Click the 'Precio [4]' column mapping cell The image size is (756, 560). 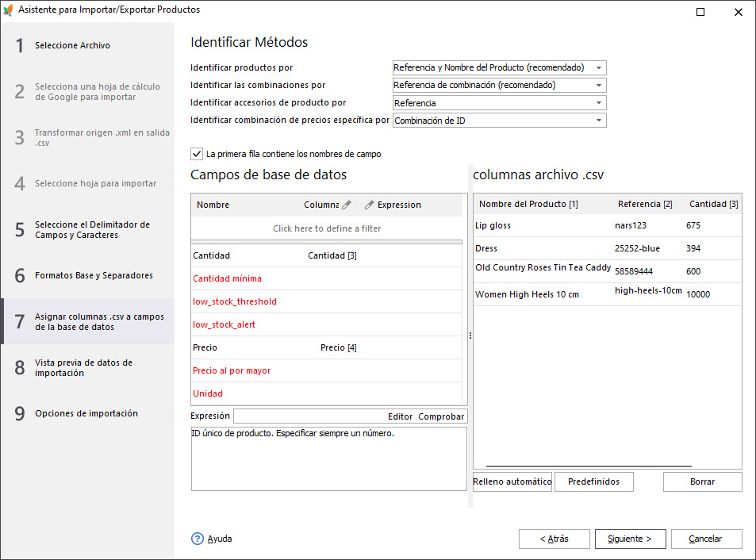tap(339, 348)
